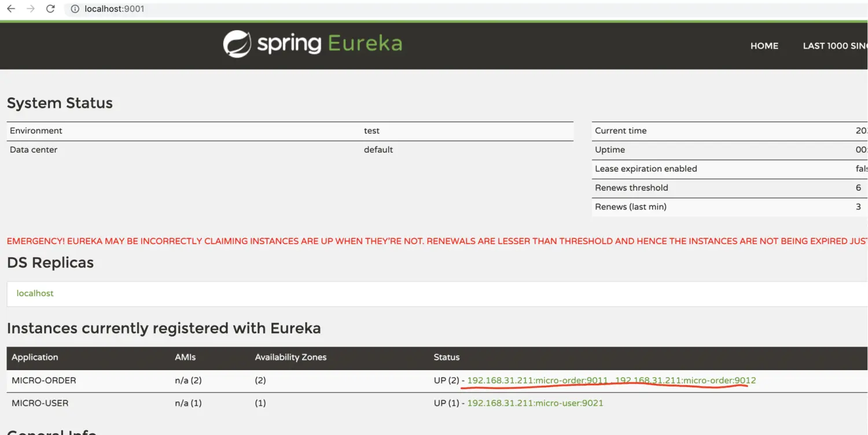This screenshot has height=435, width=868.
Task: Click the AMIs column header
Action: pyautogui.click(x=185, y=357)
